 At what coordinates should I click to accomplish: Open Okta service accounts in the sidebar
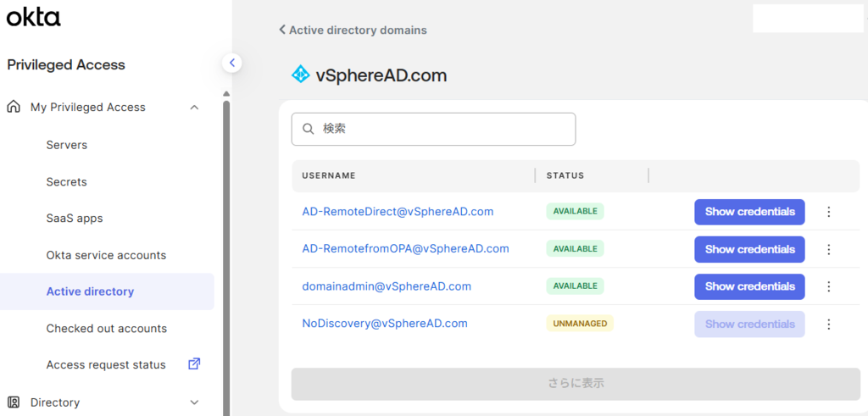tap(106, 256)
